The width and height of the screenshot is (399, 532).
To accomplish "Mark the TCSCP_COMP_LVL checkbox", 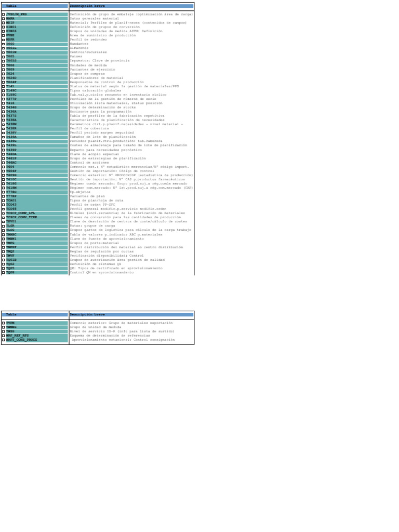I will click(4, 214).
